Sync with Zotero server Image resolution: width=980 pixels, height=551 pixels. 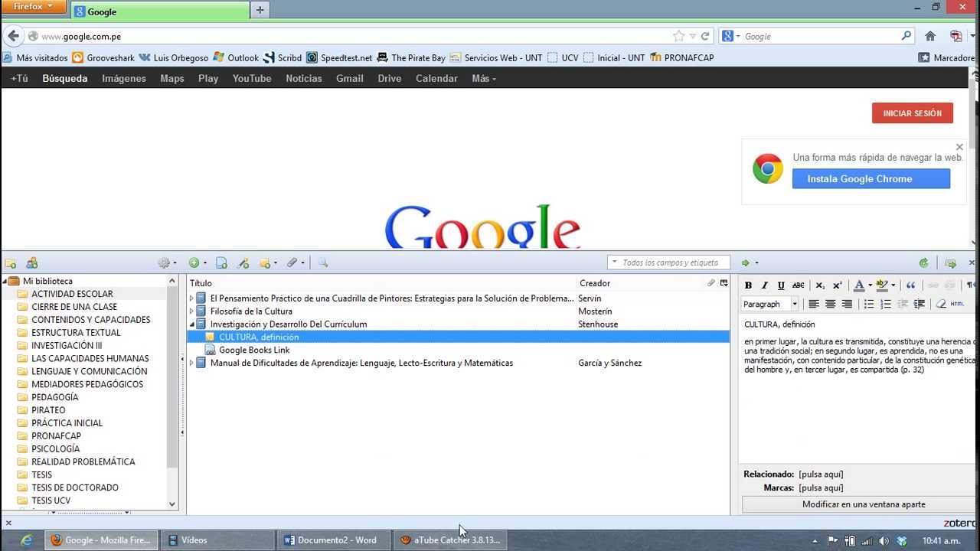923,262
